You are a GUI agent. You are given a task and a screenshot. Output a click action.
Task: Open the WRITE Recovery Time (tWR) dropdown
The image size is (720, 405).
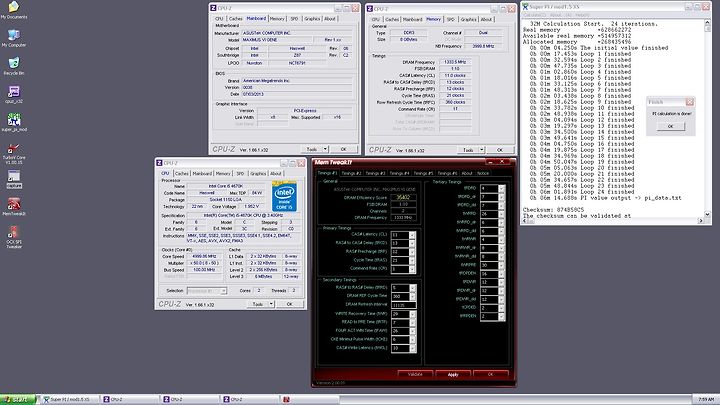[x=412, y=314]
